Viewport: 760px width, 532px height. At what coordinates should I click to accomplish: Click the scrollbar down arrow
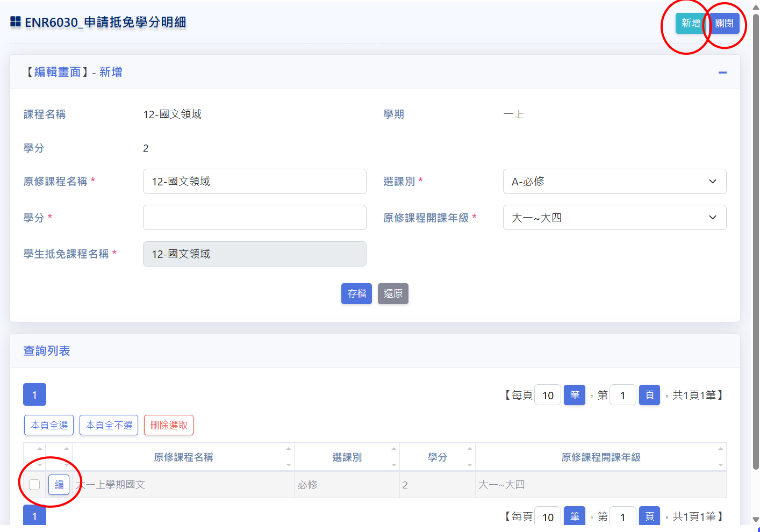click(x=756, y=520)
